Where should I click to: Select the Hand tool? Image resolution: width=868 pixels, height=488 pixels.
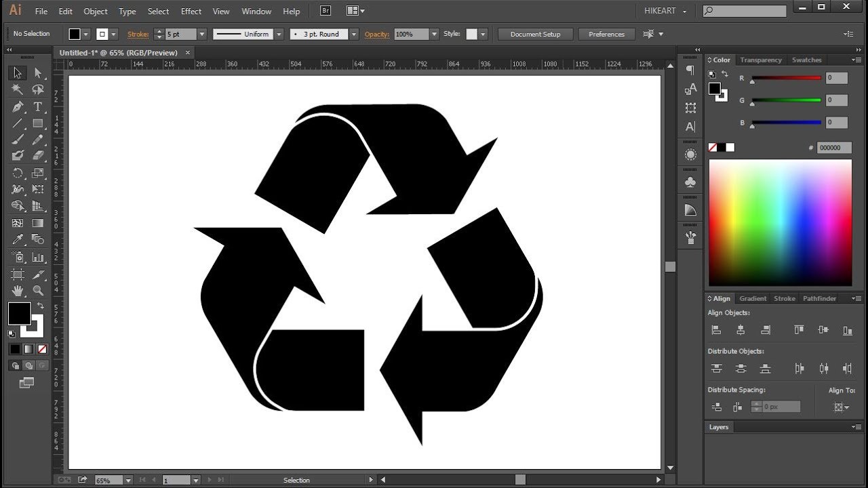click(x=18, y=290)
